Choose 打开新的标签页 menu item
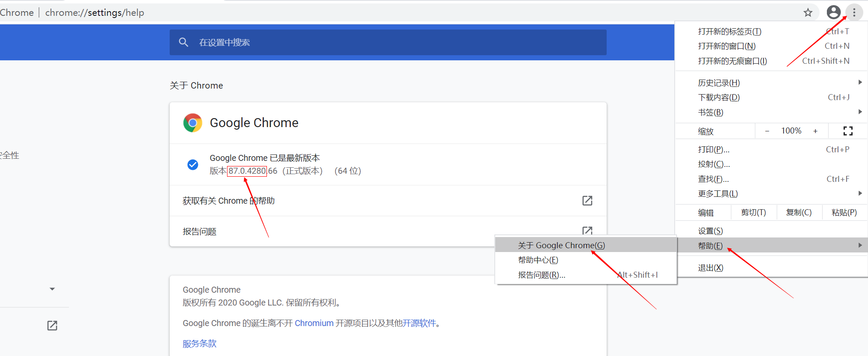Screen dimensions: 868x356 pyautogui.click(x=771, y=32)
